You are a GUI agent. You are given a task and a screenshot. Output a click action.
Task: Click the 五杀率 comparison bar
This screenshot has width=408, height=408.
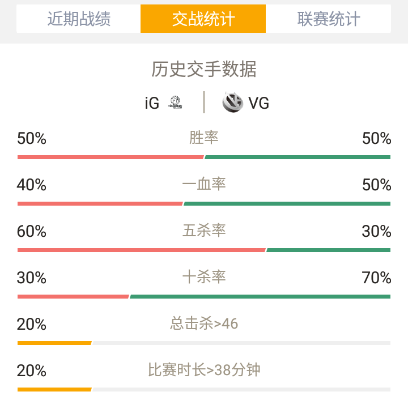(x=204, y=250)
